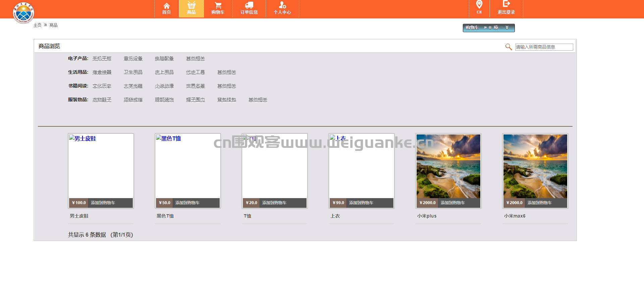Filter by 项链戒指 category

pos(133,100)
